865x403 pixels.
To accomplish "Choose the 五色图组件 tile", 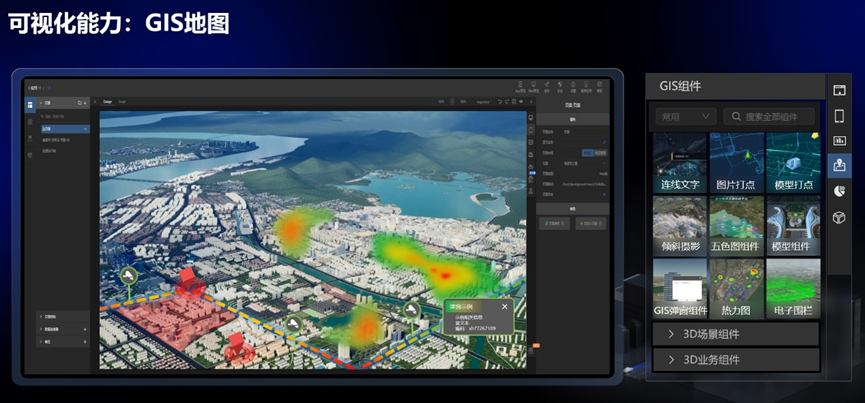I will tap(736, 225).
